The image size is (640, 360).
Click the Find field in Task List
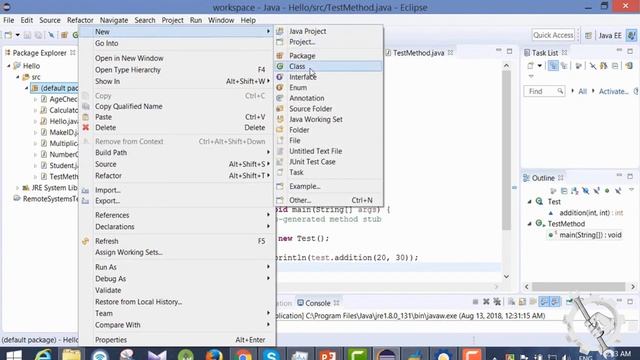pos(544,91)
